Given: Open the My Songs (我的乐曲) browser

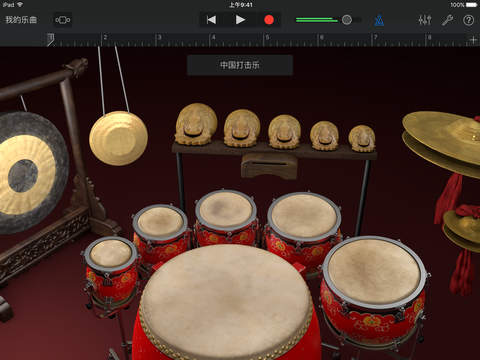Looking at the screenshot, I should click(21, 20).
